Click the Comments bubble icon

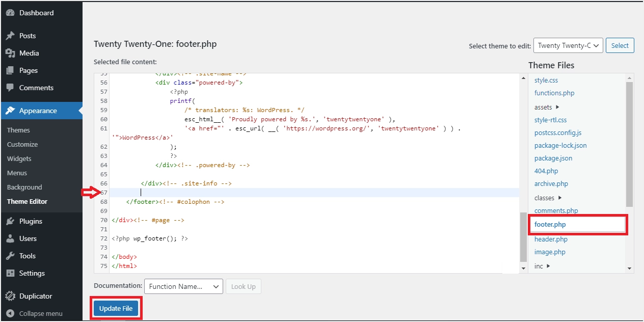(10, 88)
